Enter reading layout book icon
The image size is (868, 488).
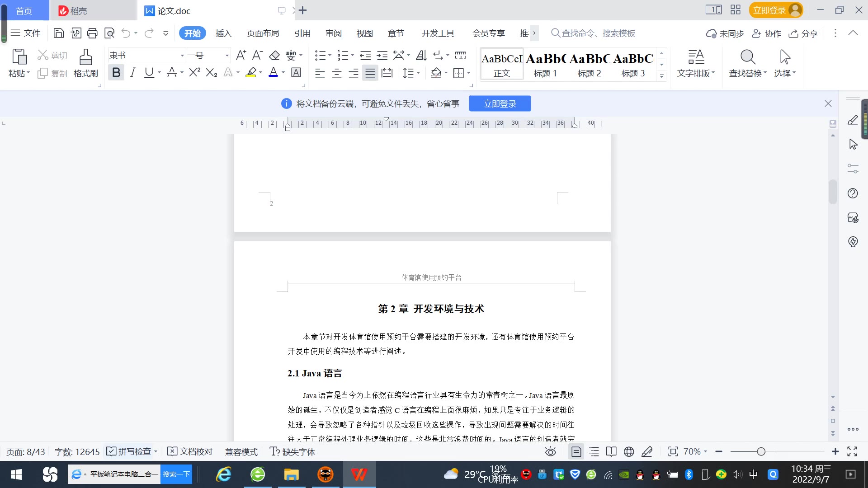pyautogui.click(x=611, y=451)
